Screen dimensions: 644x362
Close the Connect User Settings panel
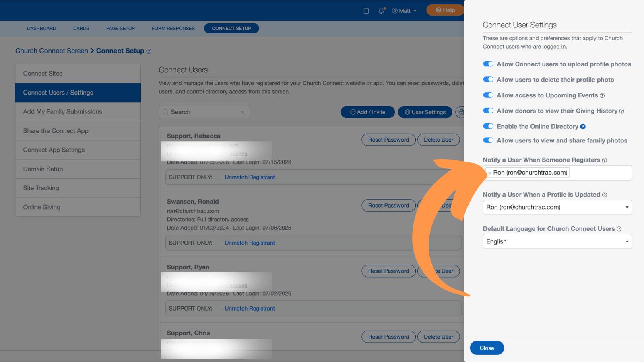(x=487, y=348)
